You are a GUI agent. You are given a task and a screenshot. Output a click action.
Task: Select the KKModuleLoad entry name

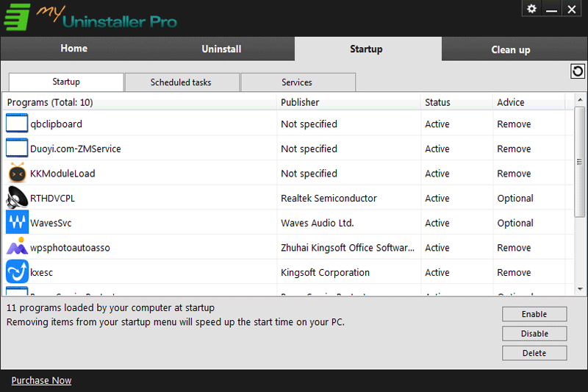(x=62, y=174)
